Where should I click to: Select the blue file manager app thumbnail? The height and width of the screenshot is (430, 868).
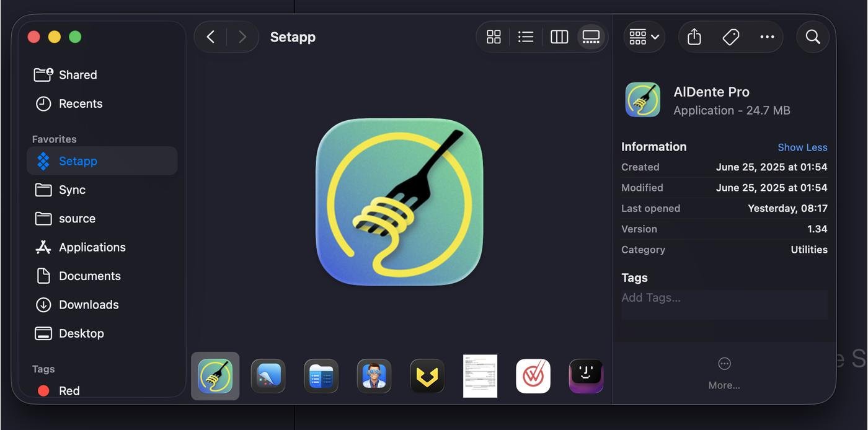(321, 376)
